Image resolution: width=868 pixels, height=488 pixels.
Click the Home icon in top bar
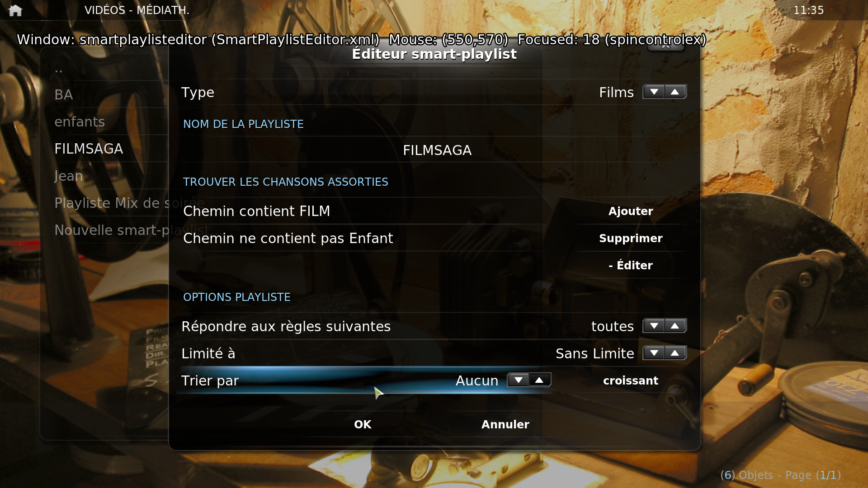click(x=15, y=10)
